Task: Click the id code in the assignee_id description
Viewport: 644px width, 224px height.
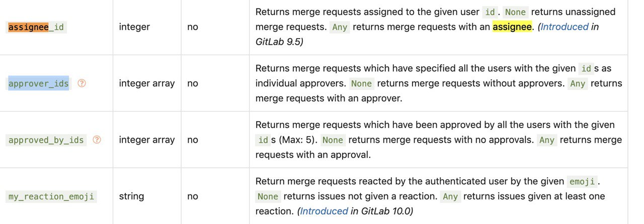Action: (490, 12)
